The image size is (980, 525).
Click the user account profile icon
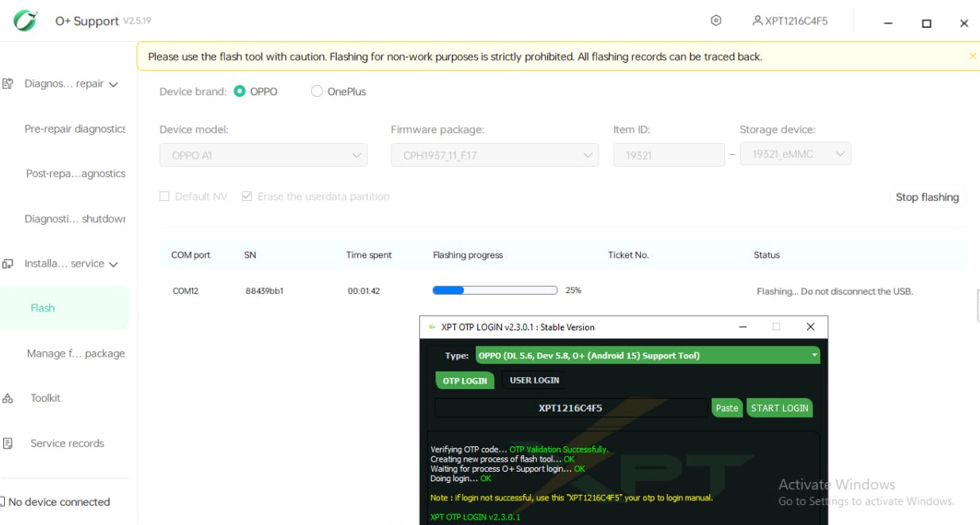coord(757,21)
